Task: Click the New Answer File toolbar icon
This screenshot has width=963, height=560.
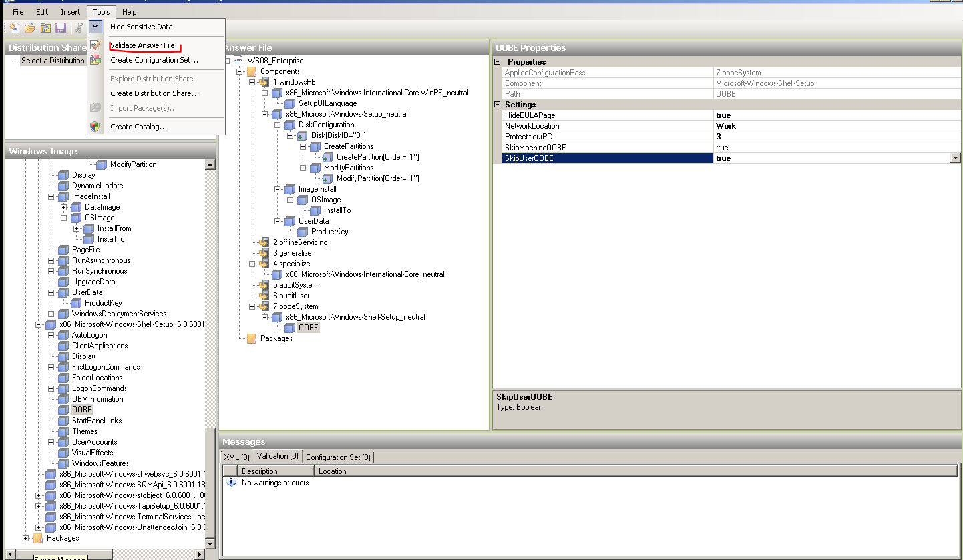Action: click(14, 27)
